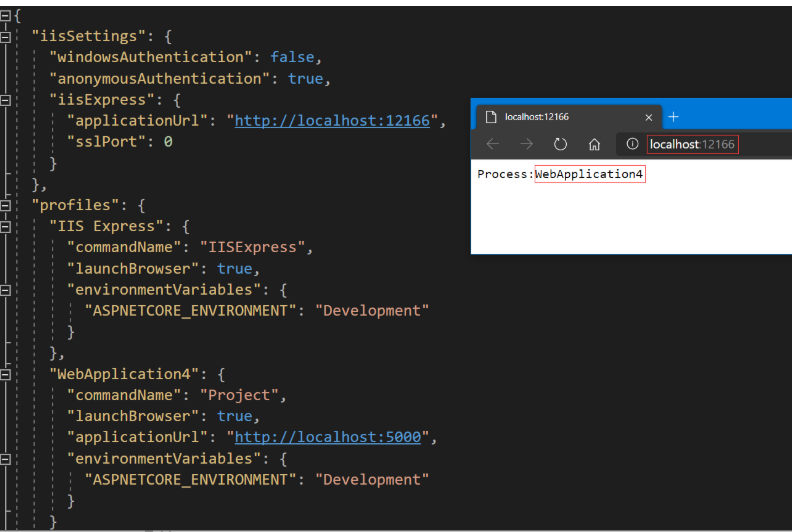Click the "anonymousAuthentication" key

(159, 79)
